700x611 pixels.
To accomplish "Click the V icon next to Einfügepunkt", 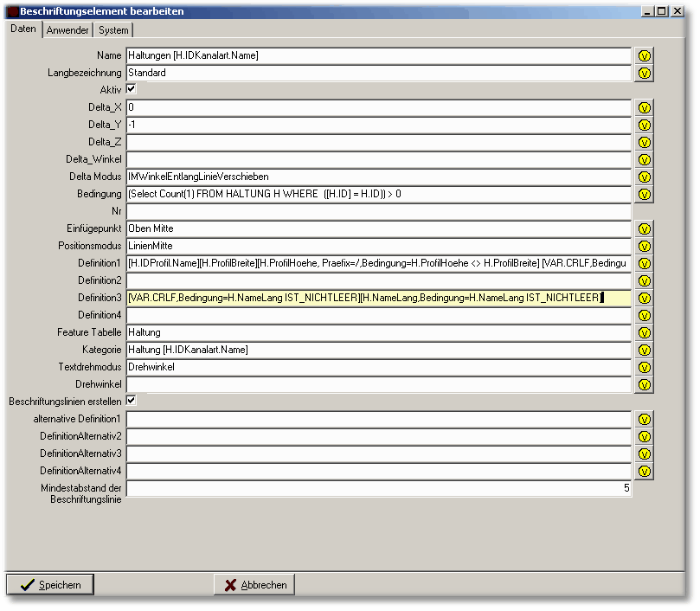I will pyautogui.click(x=644, y=228).
